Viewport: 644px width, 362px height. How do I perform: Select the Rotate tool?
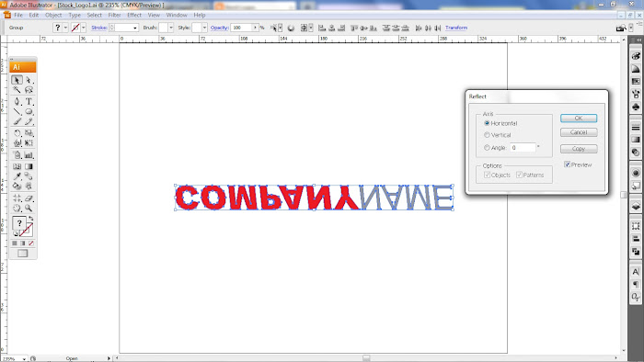[17, 133]
